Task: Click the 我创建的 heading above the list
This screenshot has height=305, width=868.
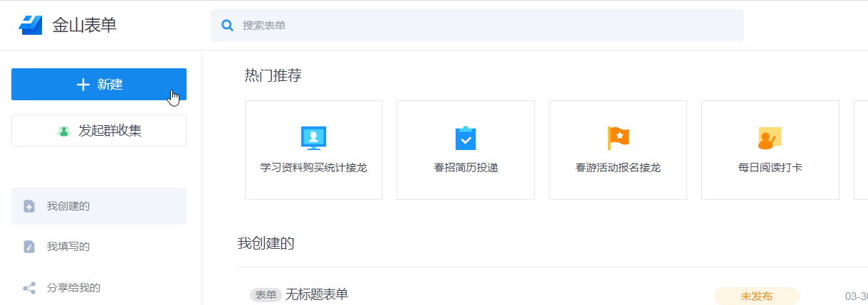Action: tap(266, 244)
